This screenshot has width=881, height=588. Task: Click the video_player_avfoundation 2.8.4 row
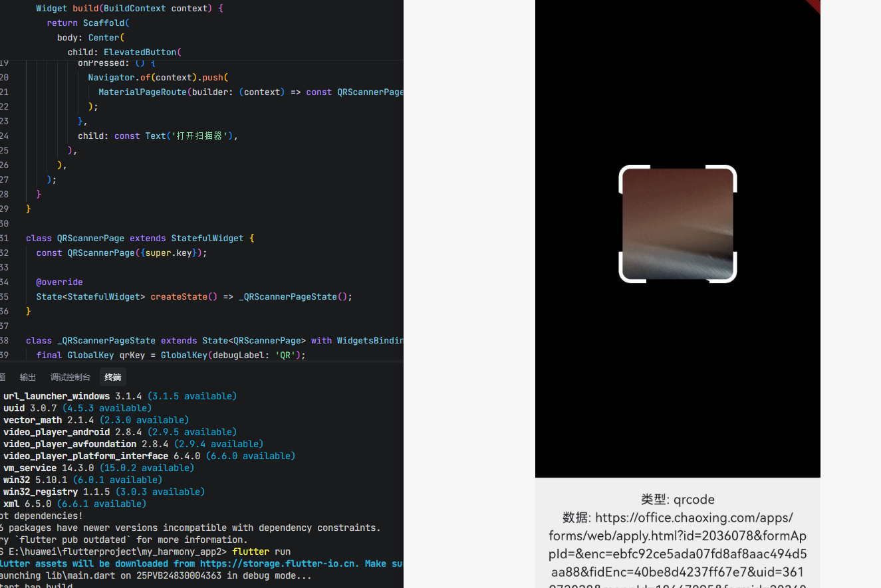click(x=133, y=444)
